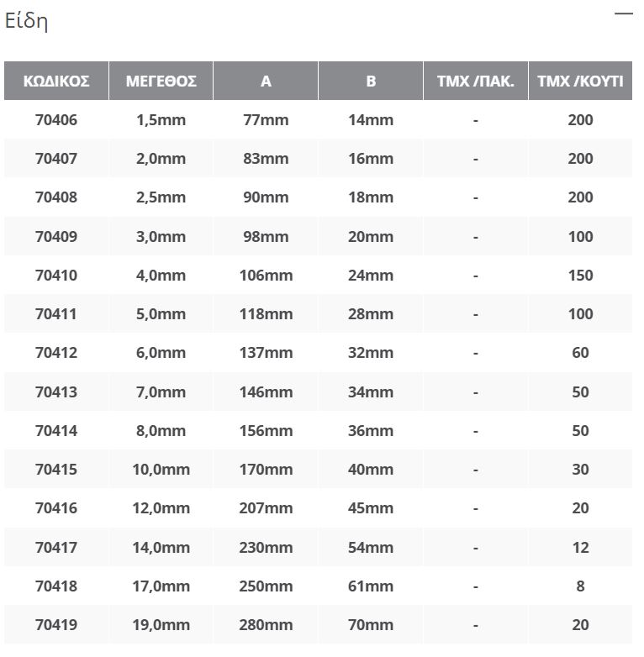The image size is (644, 657).
Task: Click the ΚΩΔΙΚΟΣ column header
Action: (56, 81)
